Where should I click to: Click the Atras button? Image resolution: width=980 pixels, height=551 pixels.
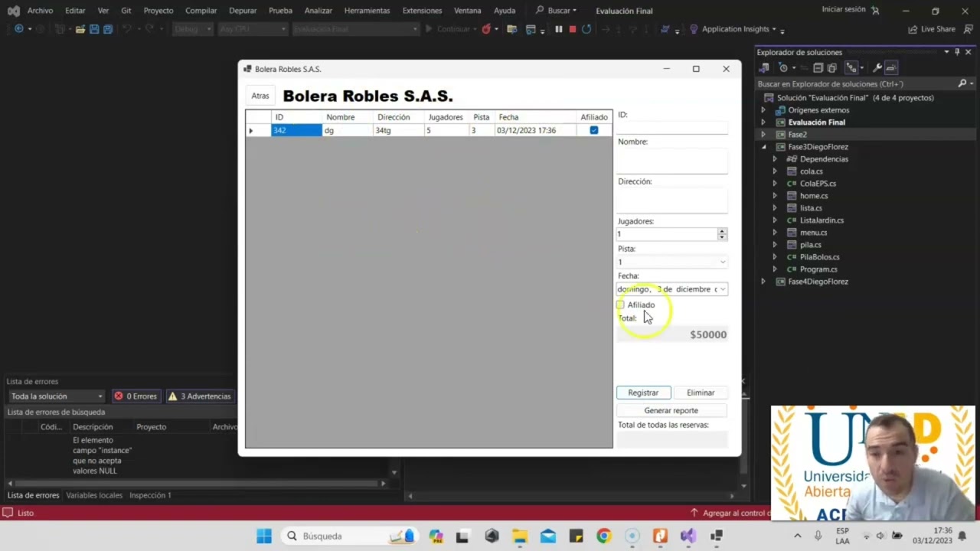(260, 96)
